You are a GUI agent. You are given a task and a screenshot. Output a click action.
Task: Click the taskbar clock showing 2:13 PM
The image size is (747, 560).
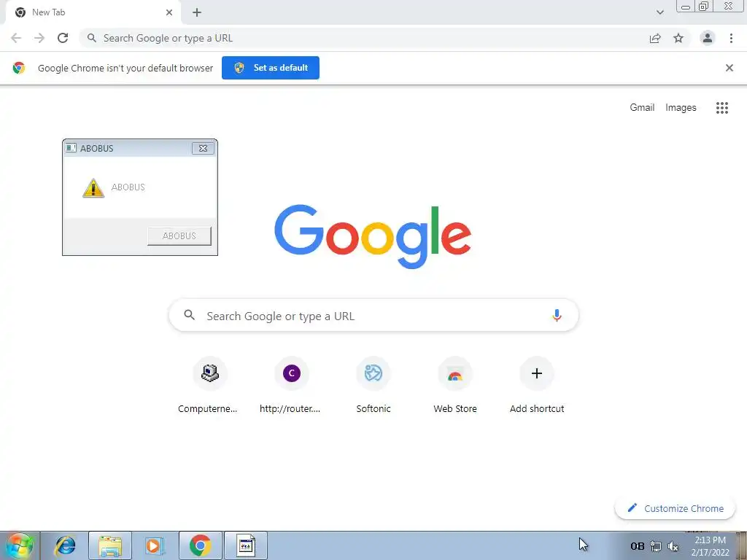coord(710,546)
